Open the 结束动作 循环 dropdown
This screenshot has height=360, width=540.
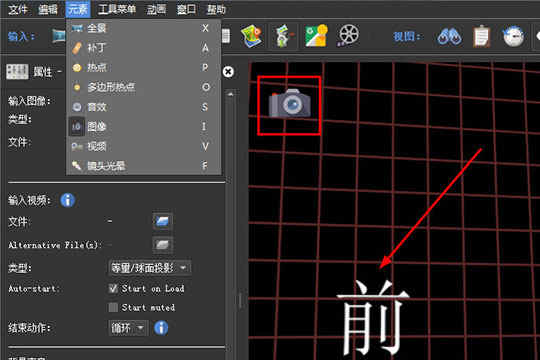pos(128,328)
